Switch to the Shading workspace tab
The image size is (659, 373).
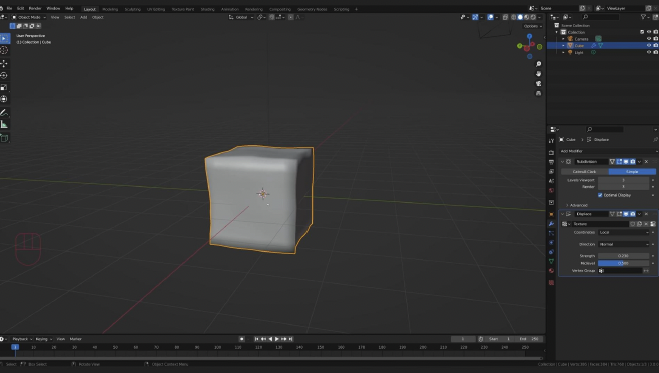[x=207, y=9]
